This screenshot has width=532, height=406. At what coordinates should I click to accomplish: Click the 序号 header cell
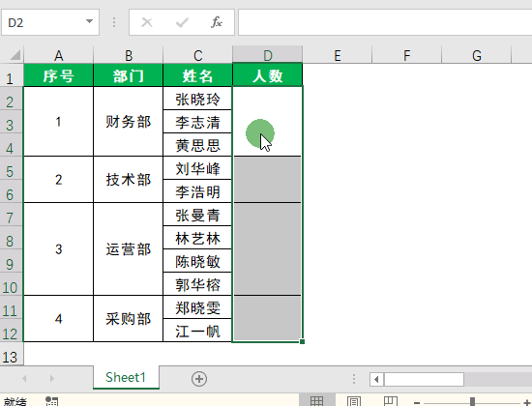point(58,75)
